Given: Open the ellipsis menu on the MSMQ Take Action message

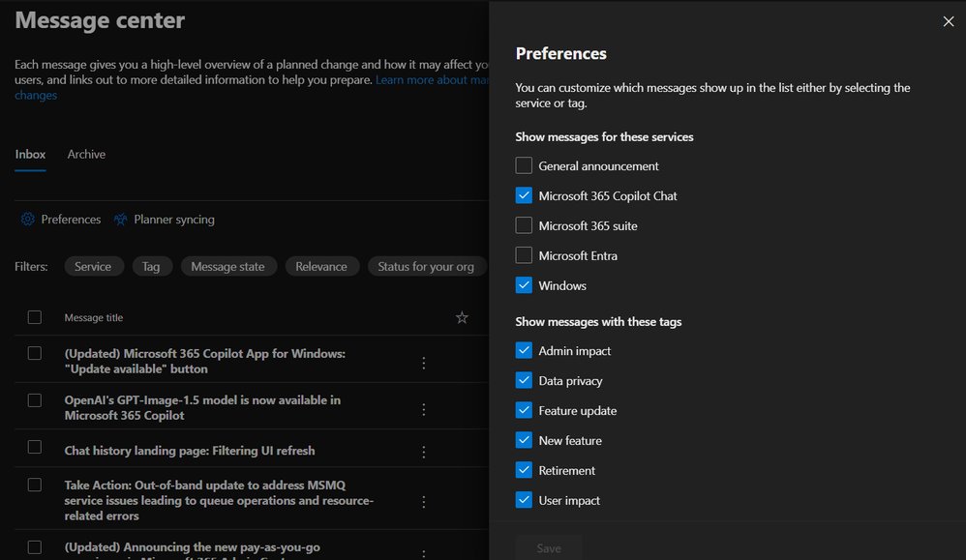Looking at the screenshot, I should point(423,502).
